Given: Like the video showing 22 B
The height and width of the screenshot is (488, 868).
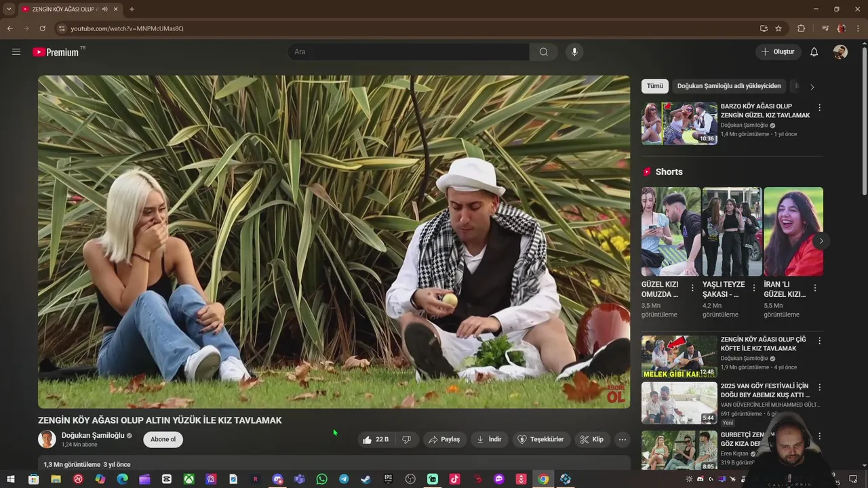Looking at the screenshot, I should (376, 439).
